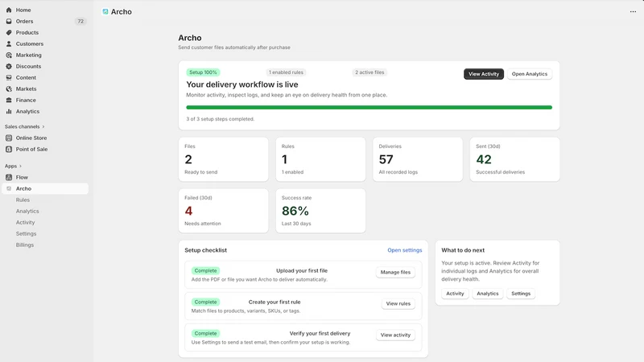644x362 pixels.
Task: Click the Manage files button
Action: pyautogui.click(x=395, y=272)
